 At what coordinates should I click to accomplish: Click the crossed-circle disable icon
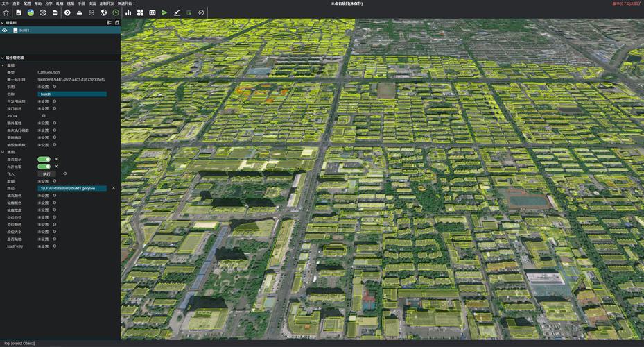tap(201, 12)
